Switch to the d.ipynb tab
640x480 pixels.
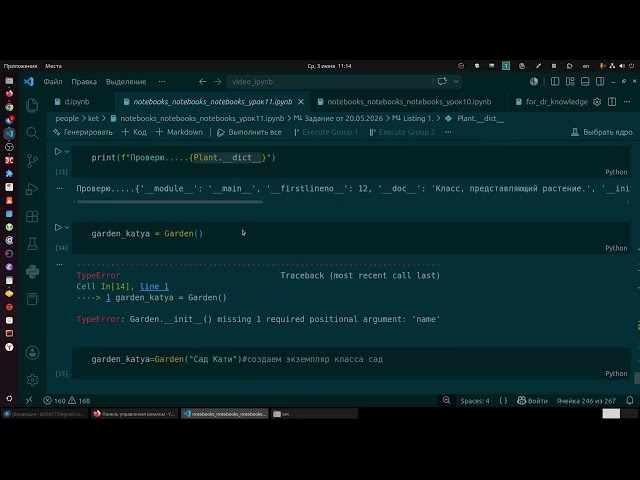click(x=77, y=102)
